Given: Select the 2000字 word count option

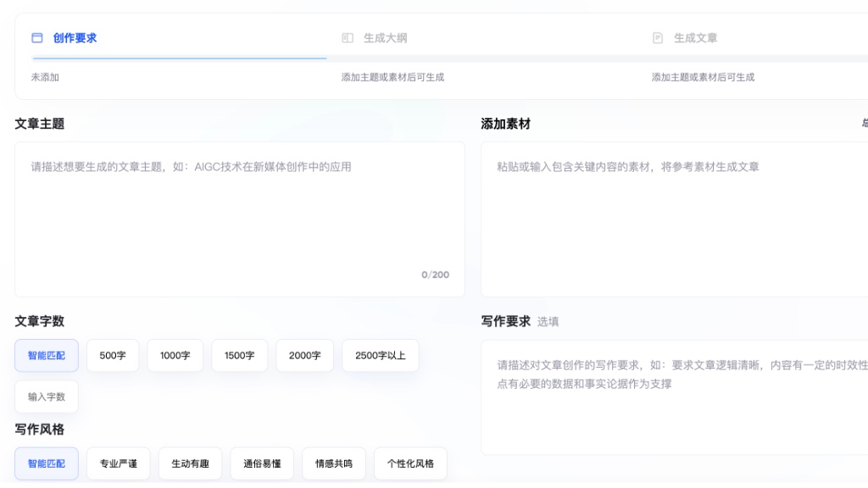Looking at the screenshot, I should 304,355.
